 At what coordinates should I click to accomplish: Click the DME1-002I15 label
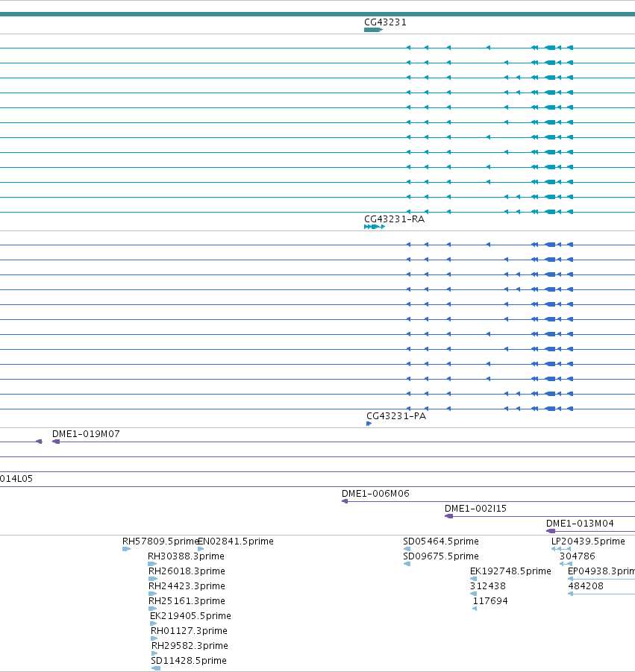coord(475,509)
